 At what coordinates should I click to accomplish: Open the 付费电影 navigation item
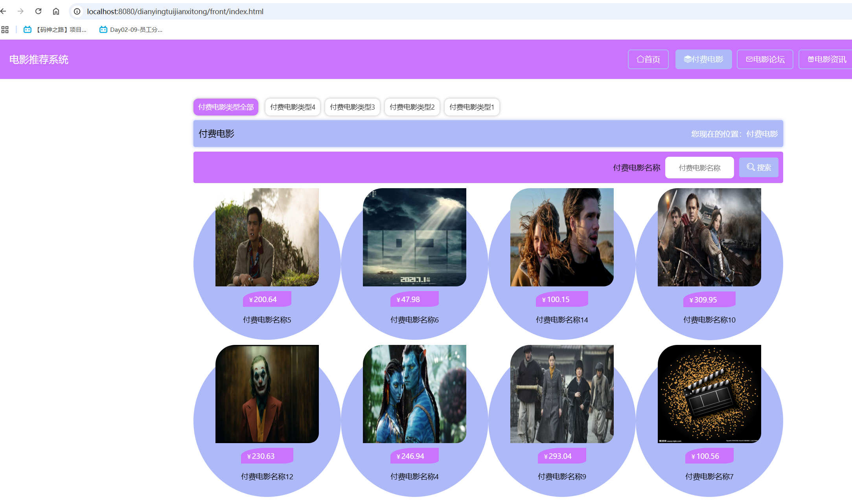[x=703, y=59]
